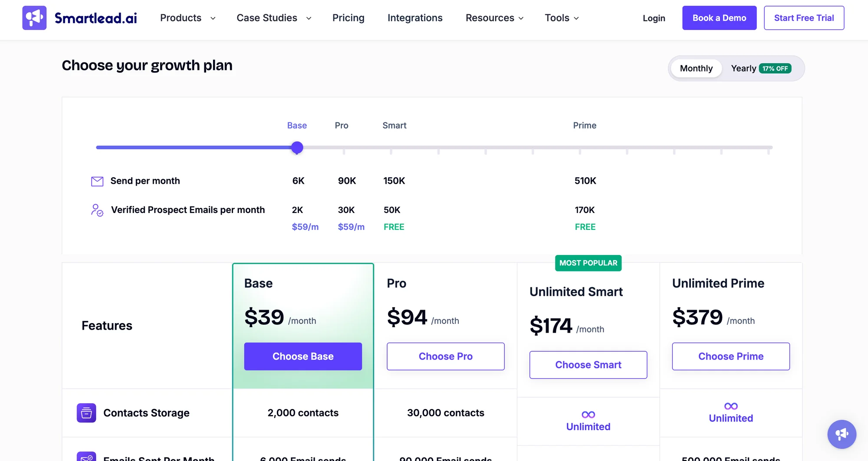The width and height of the screenshot is (868, 461).
Task: Click the $379 /month Prime price
Action: click(x=713, y=317)
